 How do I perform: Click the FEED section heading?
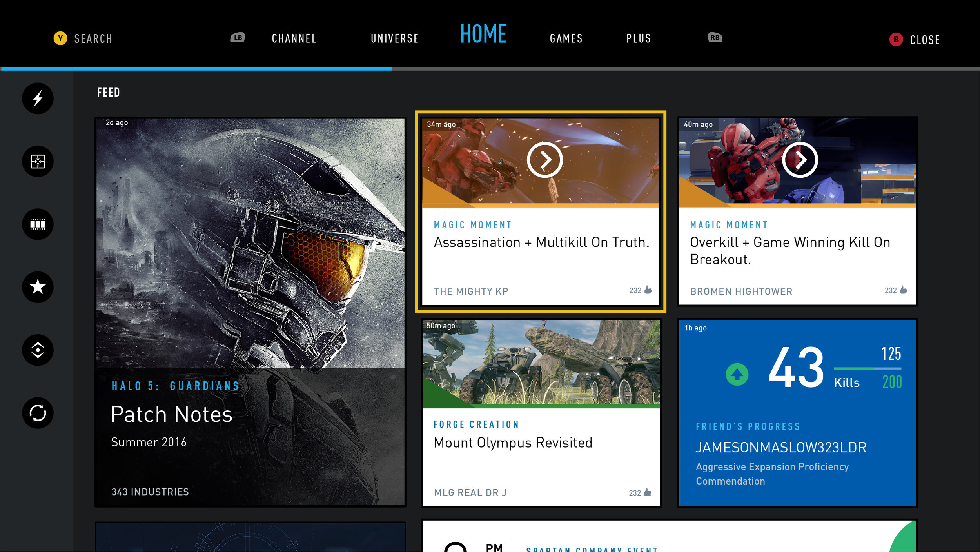click(x=109, y=93)
